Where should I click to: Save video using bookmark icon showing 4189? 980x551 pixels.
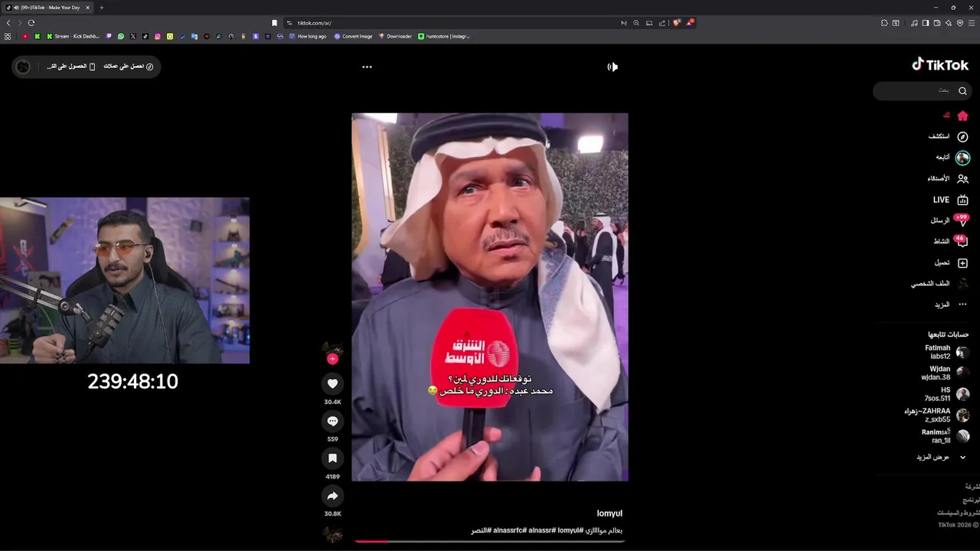tap(332, 458)
